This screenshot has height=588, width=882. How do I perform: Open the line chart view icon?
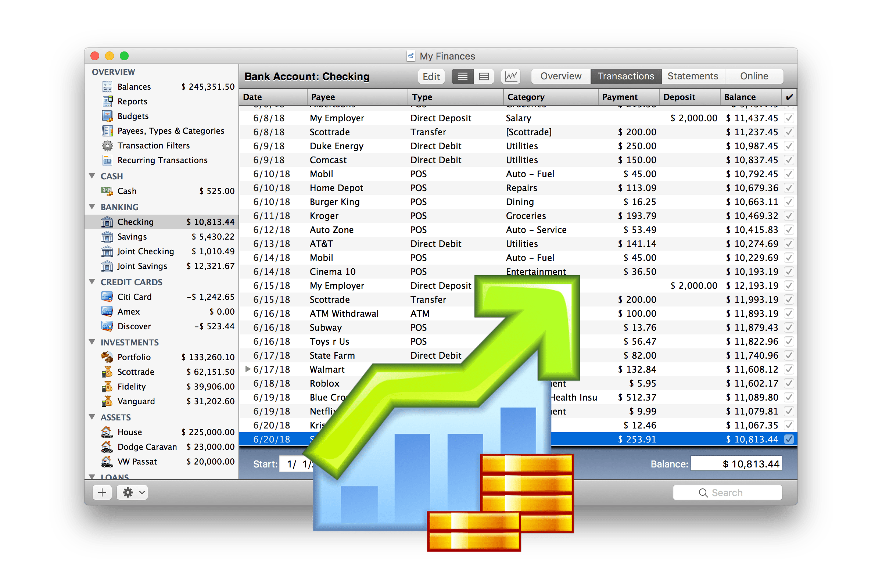(x=511, y=76)
